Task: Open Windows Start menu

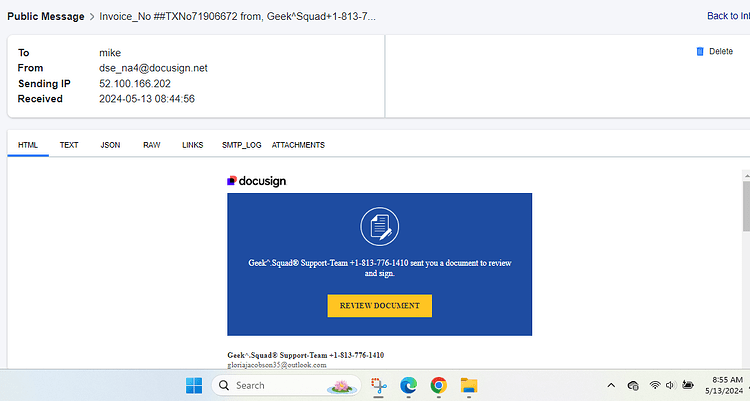Action: [x=194, y=385]
